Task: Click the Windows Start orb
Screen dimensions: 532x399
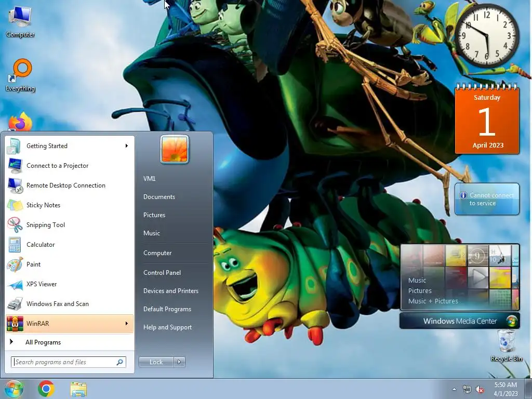Action: 14,389
